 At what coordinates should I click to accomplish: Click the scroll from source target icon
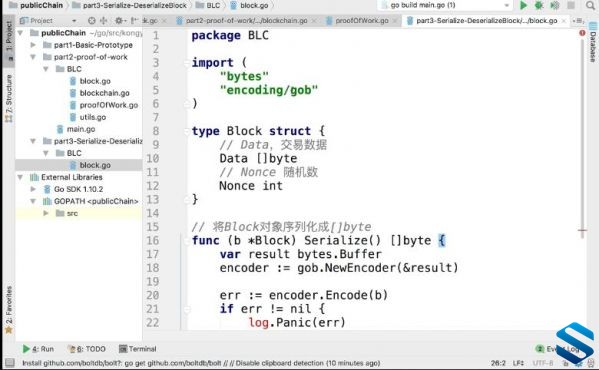[91, 21]
